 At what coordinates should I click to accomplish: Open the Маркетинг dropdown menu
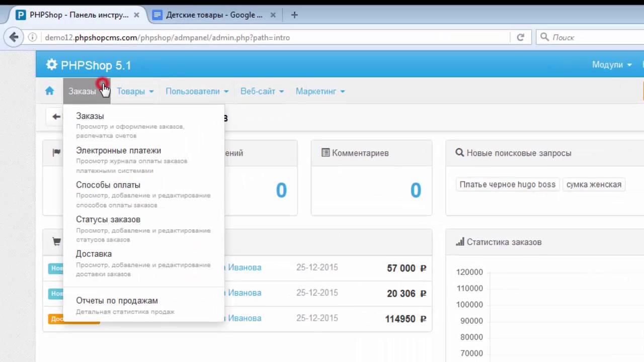[320, 91]
